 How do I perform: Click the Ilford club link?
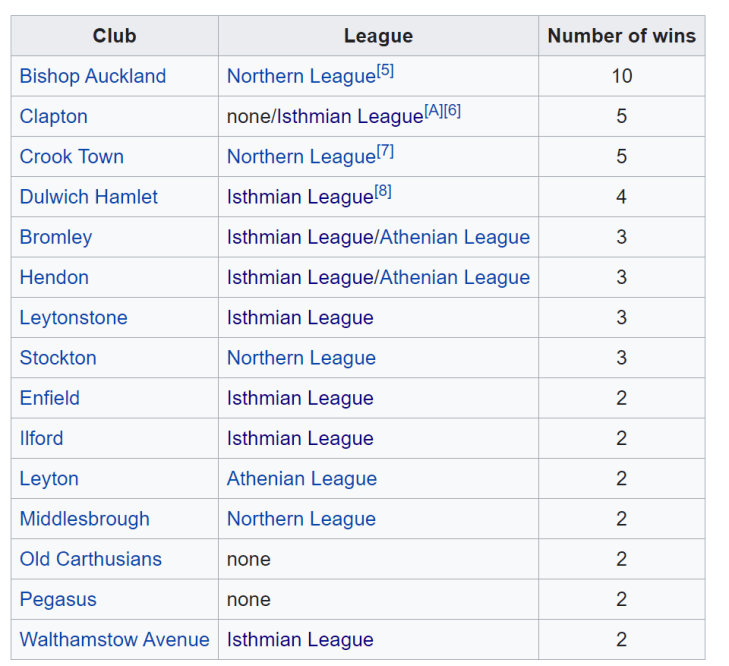pyautogui.click(x=42, y=438)
